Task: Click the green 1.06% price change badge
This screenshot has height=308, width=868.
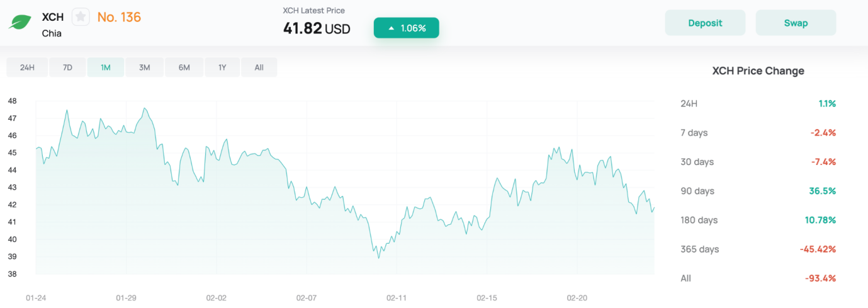Action: pos(406,28)
